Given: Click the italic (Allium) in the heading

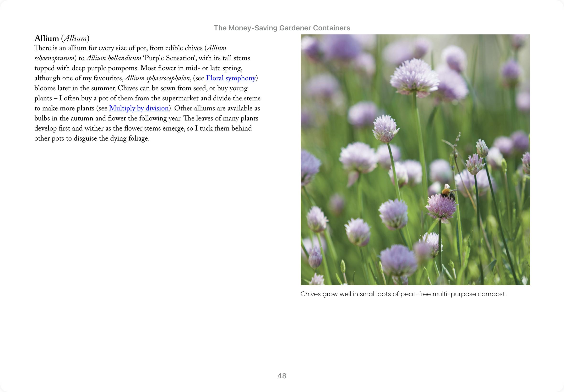Looking at the screenshot, I should click(75, 38).
